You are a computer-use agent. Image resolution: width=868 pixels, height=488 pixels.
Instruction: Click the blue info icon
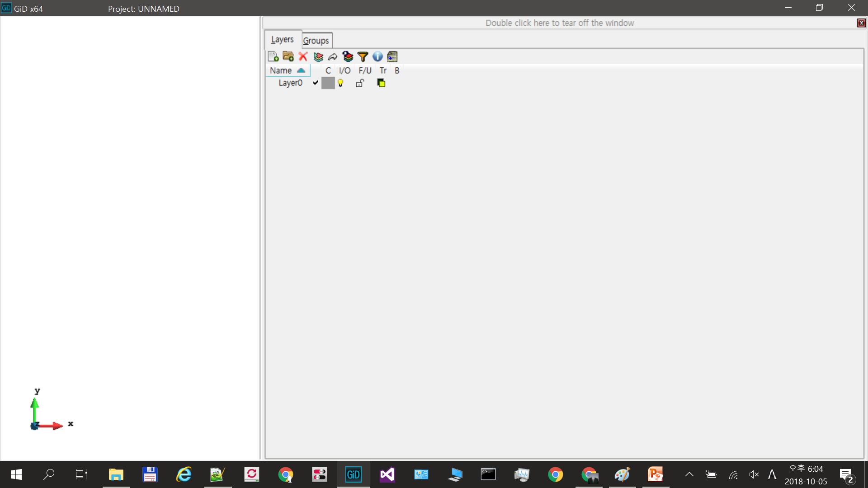[377, 56]
